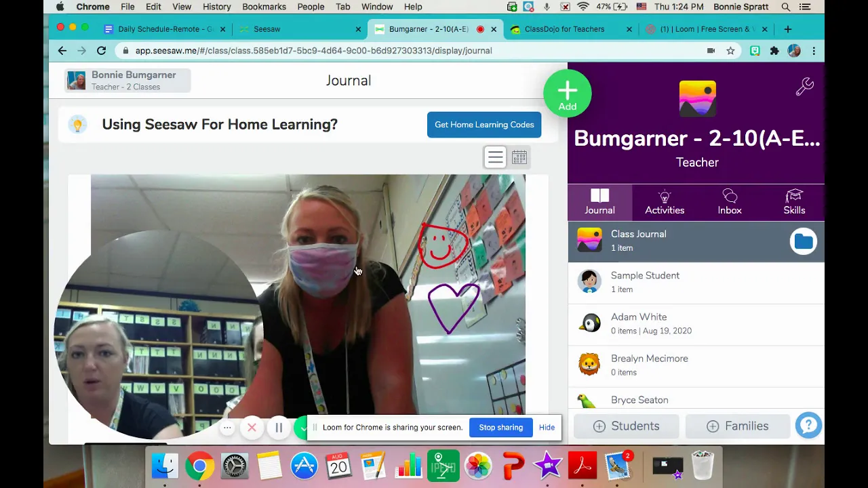868x488 pixels.
Task: Open Wi-Fi menu in menu bar
Action: pos(583,7)
